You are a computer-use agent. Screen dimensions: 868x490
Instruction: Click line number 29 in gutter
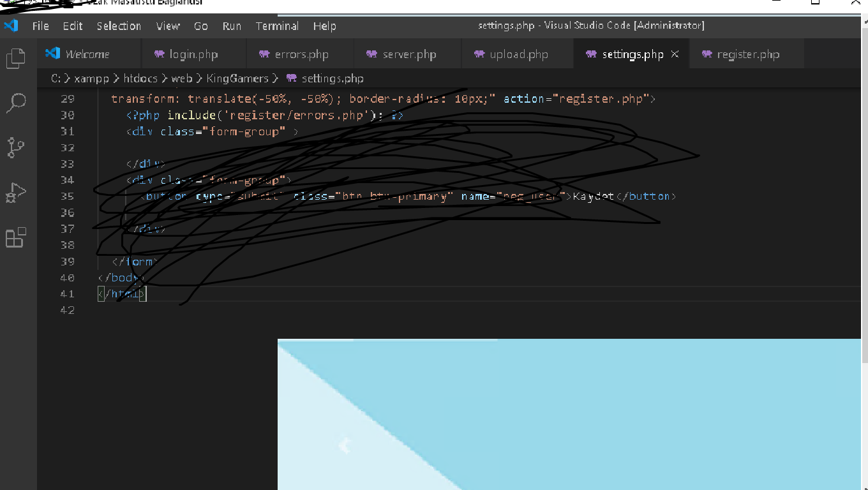[68, 99]
